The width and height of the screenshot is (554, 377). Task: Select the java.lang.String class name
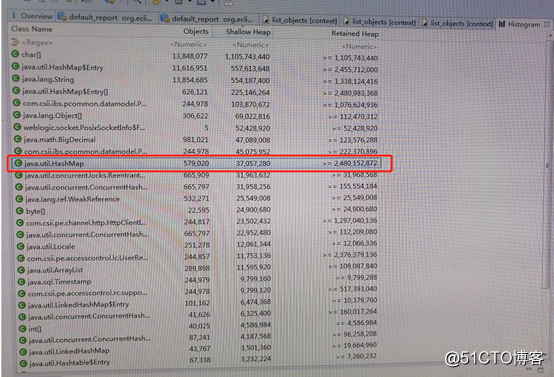tap(48, 79)
